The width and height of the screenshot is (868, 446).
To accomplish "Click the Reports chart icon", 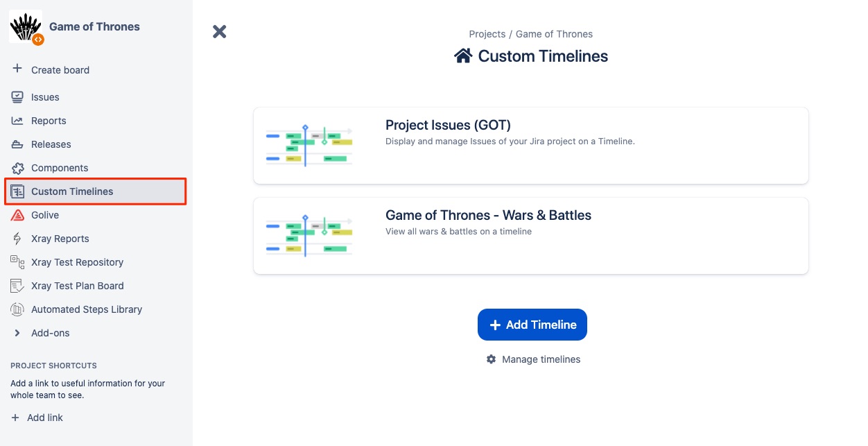I will tap(18, 121).
